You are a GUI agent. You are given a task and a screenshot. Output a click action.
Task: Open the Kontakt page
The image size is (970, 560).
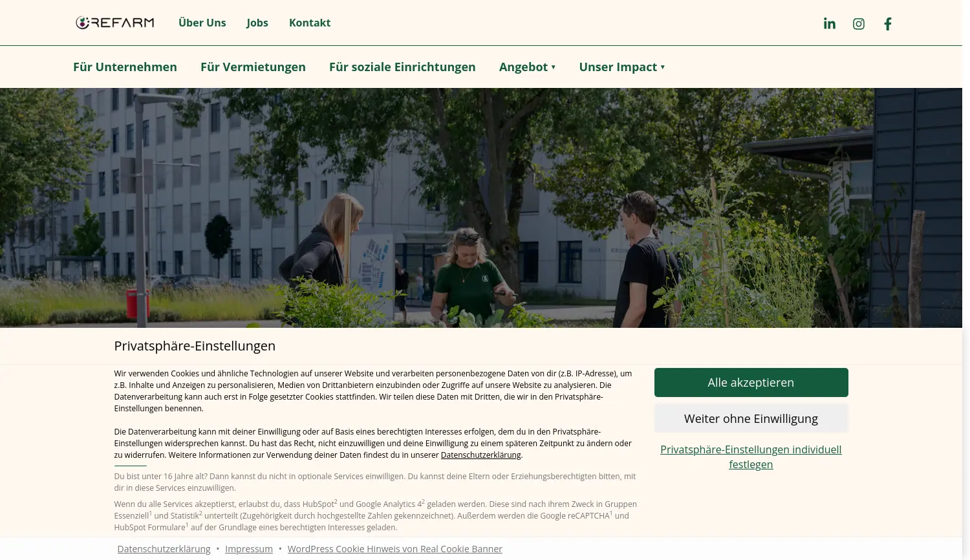tap(310, 23)
